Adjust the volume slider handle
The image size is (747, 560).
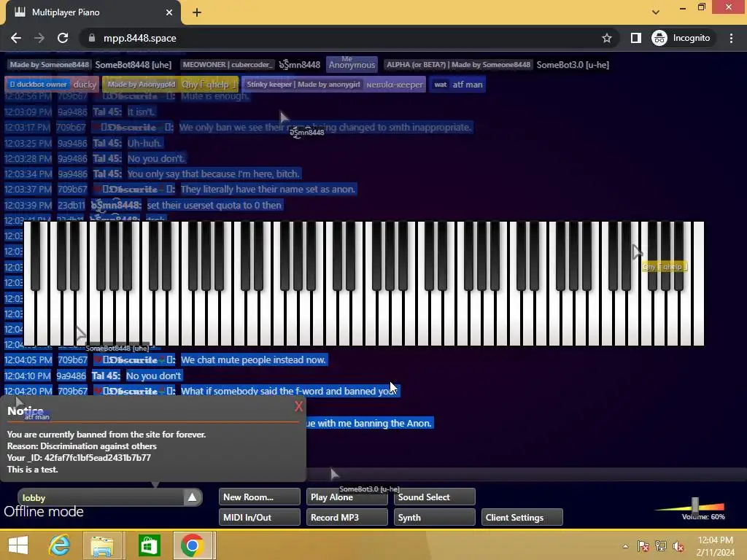(695, 505)
